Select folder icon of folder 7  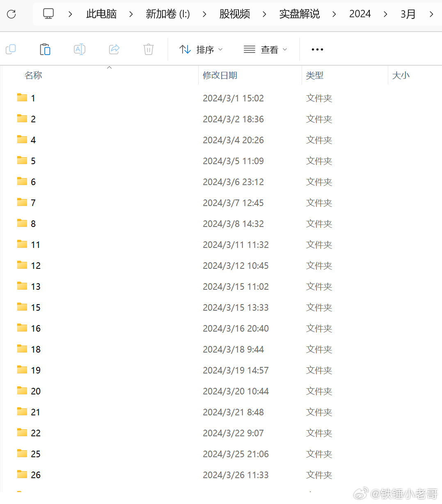22,202
